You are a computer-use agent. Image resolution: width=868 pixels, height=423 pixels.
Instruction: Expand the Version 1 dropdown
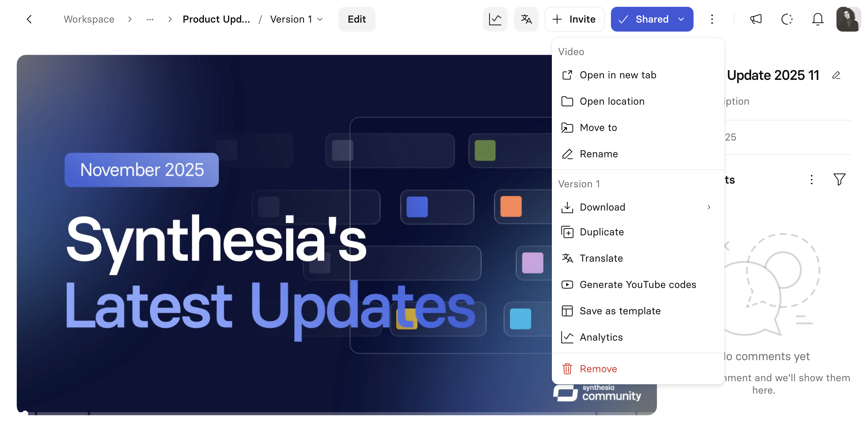(297, 19)
